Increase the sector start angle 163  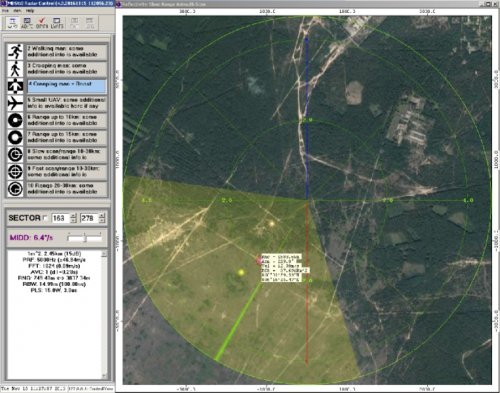click(x=74, y=216)
